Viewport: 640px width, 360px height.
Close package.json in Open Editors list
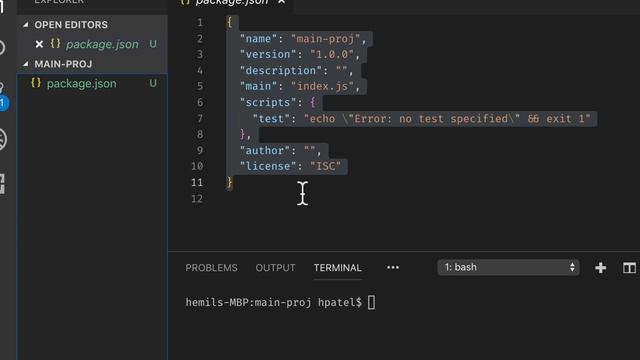coord(39,44)
